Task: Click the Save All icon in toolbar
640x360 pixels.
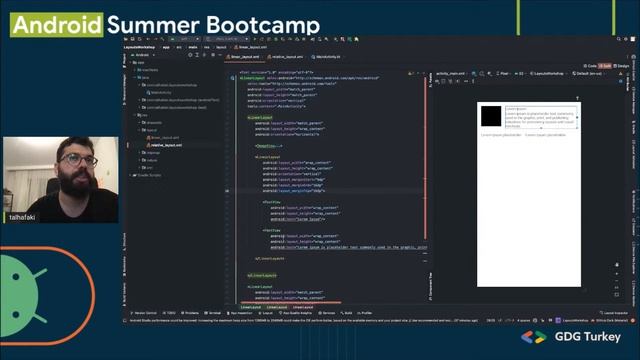Action: [133, 39]
